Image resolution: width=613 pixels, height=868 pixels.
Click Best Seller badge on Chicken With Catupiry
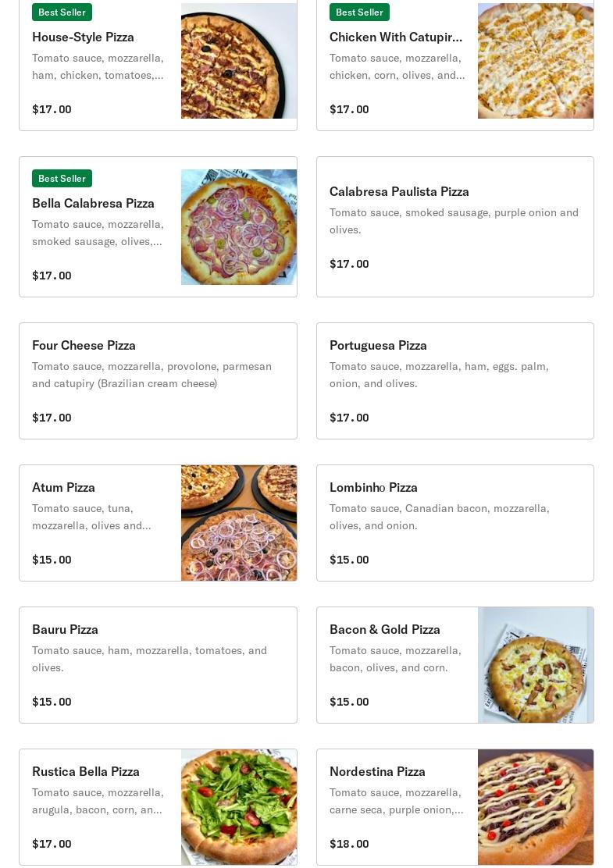(359, 12)
